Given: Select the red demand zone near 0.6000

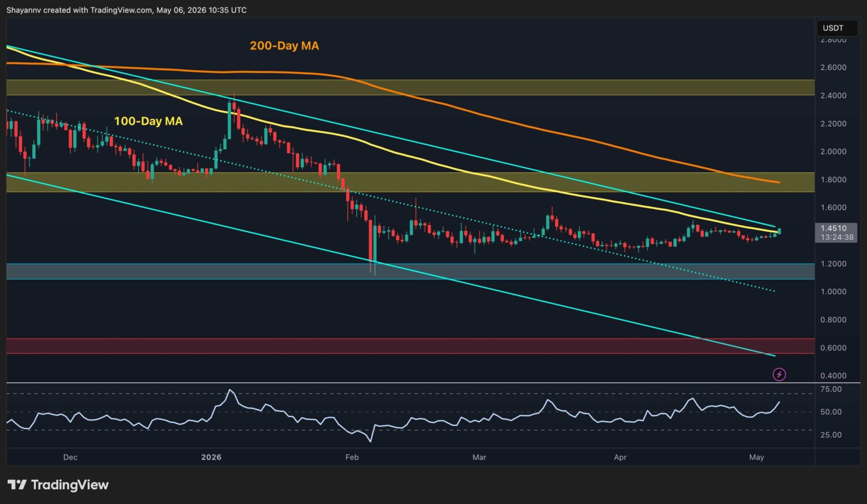Looking at the screenshot, I should click(410, 346).
